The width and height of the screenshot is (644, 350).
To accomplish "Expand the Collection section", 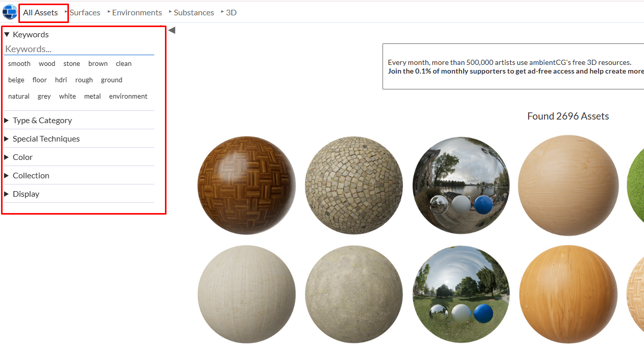I will point(79,175).
